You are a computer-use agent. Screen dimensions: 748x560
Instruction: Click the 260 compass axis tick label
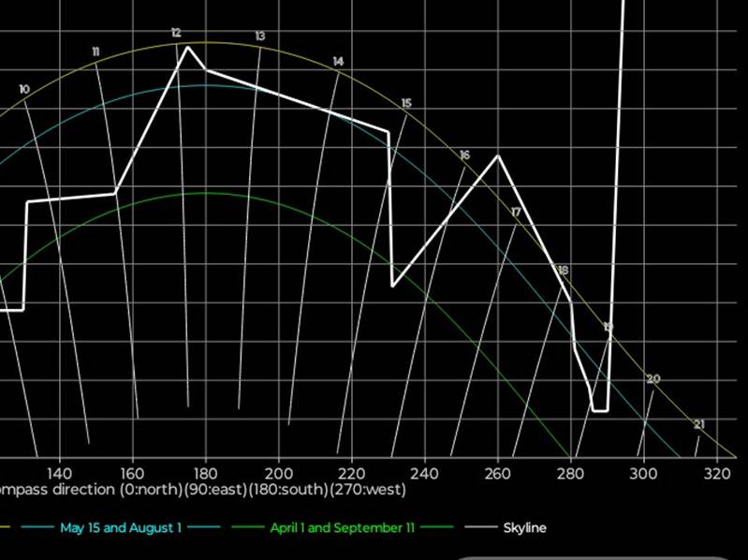497,473
